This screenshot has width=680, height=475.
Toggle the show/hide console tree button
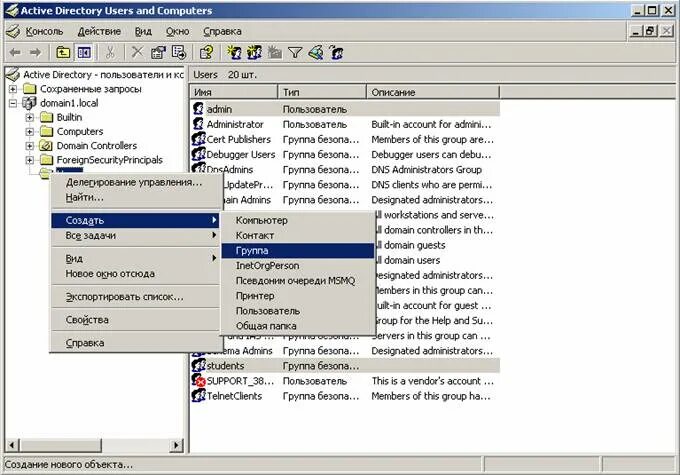point(84,53)
